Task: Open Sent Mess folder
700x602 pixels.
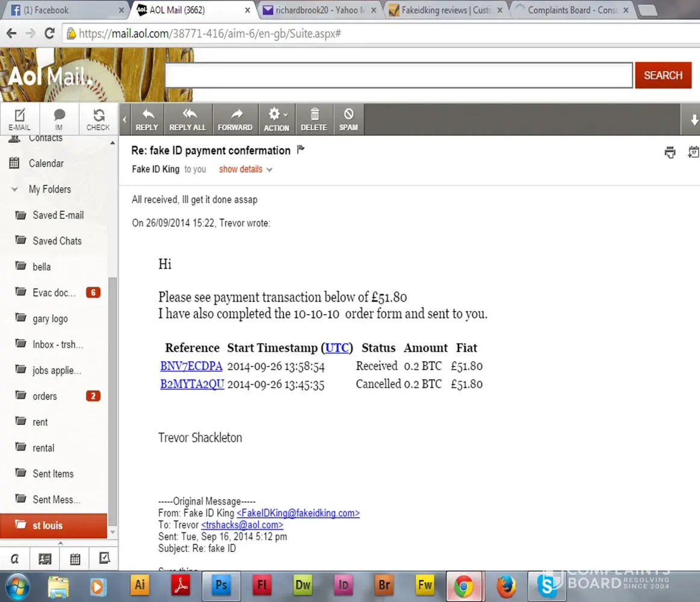Action: click(56, 500)
